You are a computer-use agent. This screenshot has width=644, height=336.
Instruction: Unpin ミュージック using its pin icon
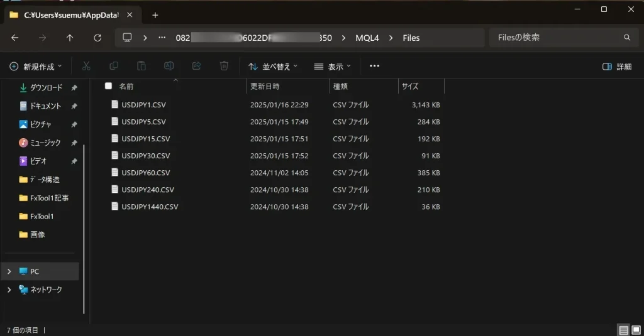pos(74,143)
